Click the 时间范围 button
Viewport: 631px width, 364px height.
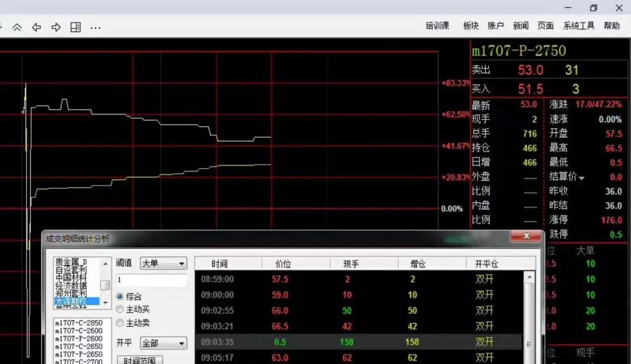[x=139, y=360]
